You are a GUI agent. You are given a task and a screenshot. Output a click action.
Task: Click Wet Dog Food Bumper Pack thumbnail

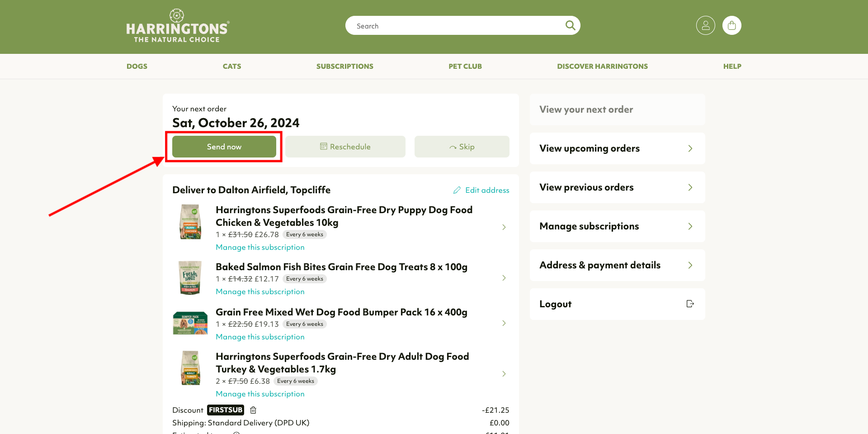click(190, 323)
